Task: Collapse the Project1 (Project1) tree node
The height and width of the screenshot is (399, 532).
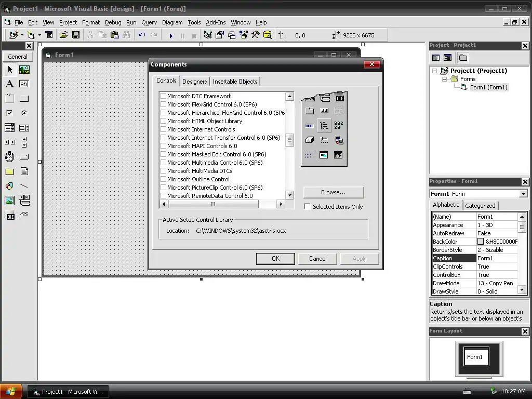Action: coord(435,71)
